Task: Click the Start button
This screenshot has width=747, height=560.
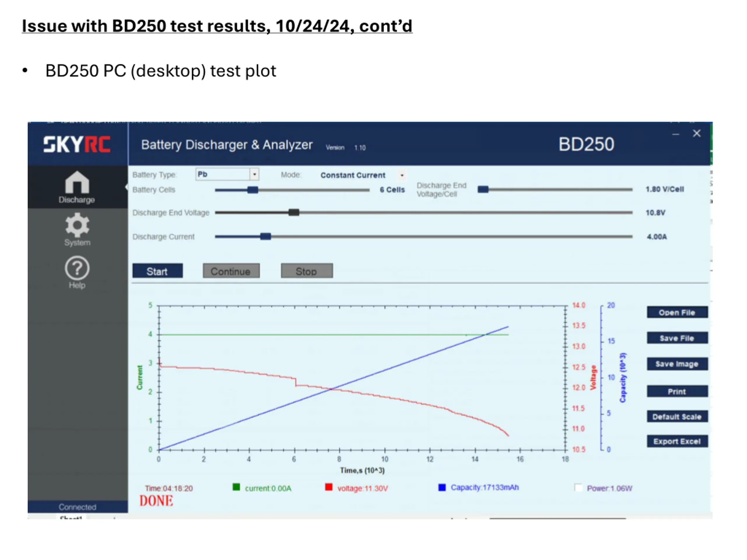Action: coord(157,271)
